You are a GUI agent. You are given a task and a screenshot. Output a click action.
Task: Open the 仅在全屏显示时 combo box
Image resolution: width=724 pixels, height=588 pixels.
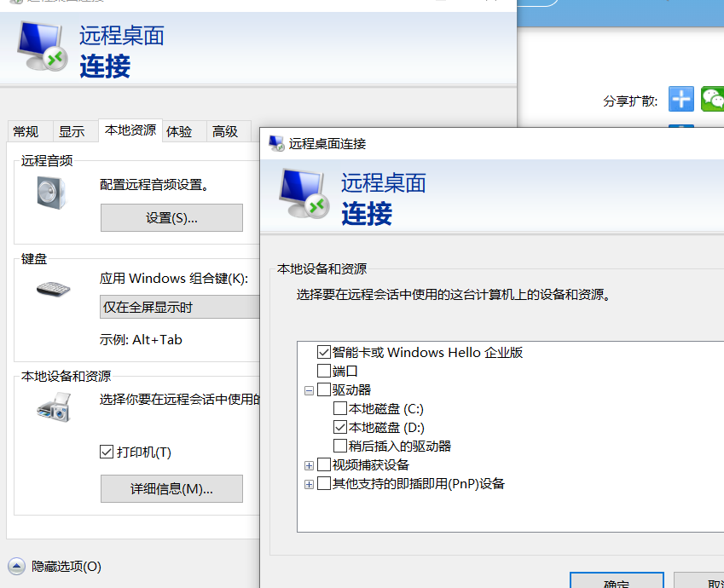coord(180,307)
